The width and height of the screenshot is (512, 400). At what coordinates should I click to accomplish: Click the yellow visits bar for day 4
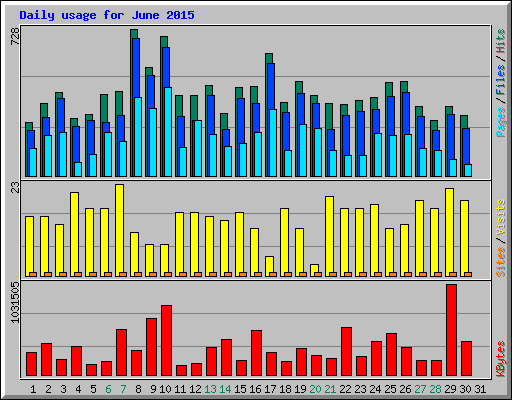pos(75,234)
